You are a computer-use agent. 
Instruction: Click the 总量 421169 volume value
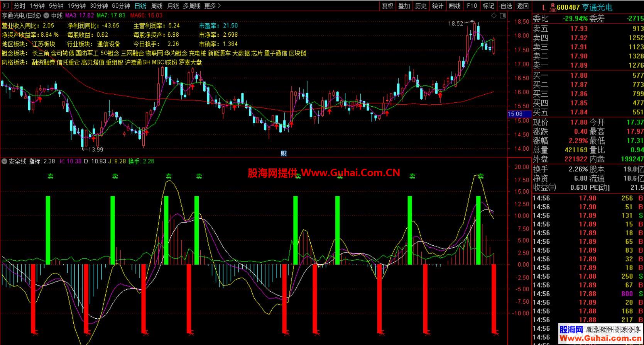point(576,150)
